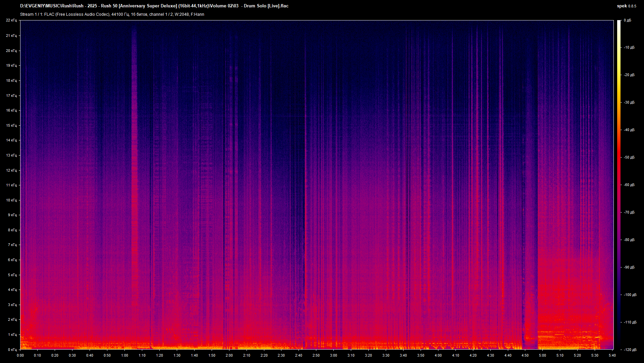Click the stream info line with 44100 Гц
644x363 pixels.
coord(112,14)
